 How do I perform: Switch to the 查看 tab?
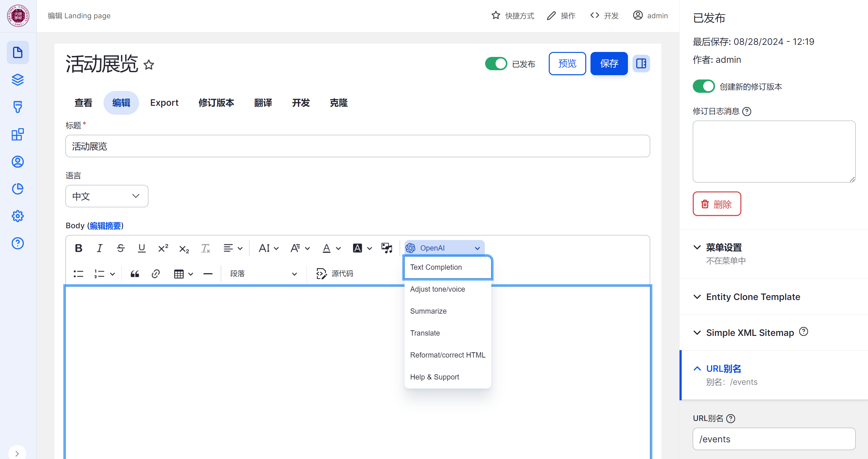83,103
